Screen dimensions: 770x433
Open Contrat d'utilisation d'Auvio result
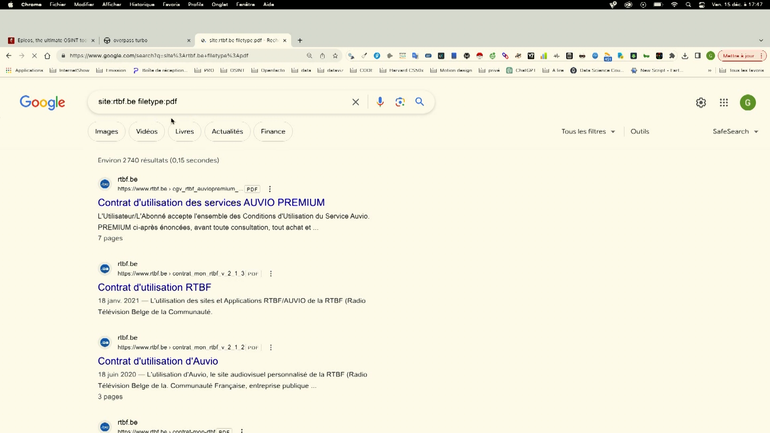[158, 361]
